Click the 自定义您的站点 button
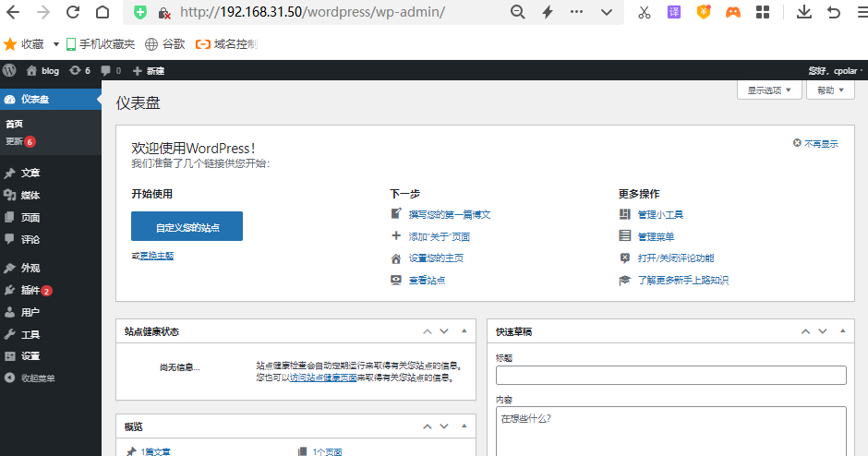 [x=187, y=226]
